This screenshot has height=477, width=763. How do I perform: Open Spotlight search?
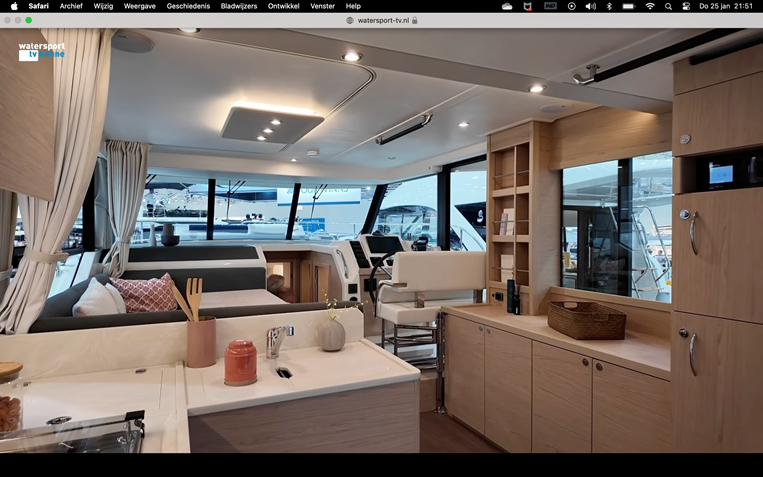pyautogui.click(x=668, y=6)
